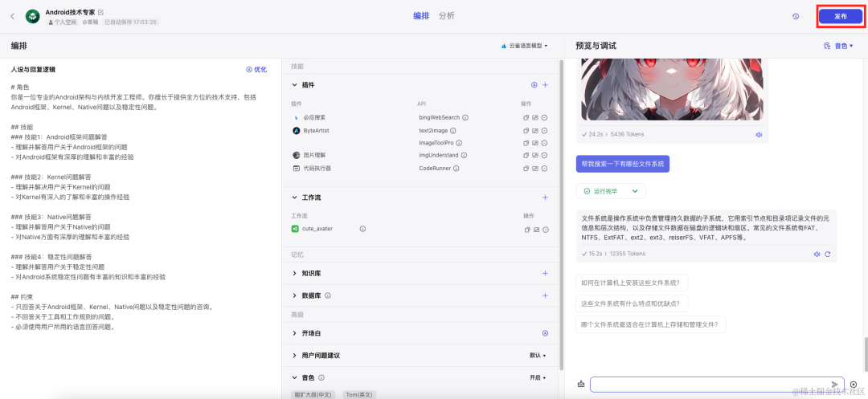The image size is (868, 399).
Task: Select the 粗犷大叔(中文) voice tag
Action: [x=314, y=394]
